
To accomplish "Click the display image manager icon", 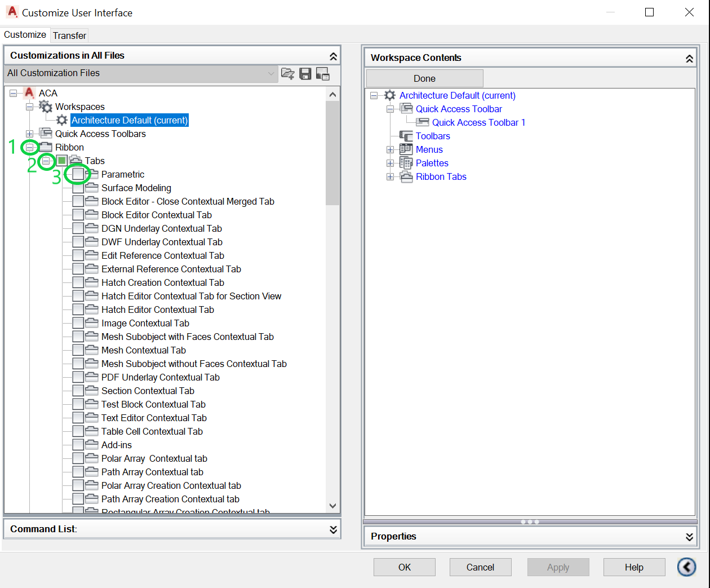I will 323,73.
